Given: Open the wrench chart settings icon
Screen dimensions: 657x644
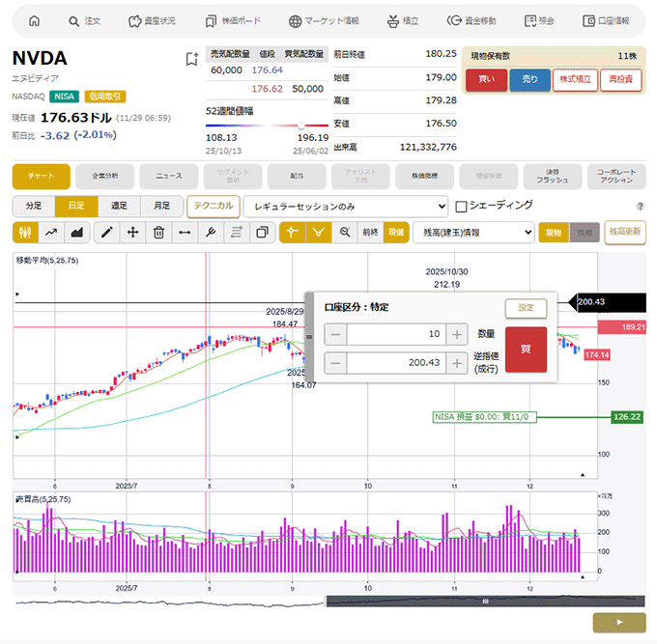Looking at the screenshot, I should tap(210, 232).
